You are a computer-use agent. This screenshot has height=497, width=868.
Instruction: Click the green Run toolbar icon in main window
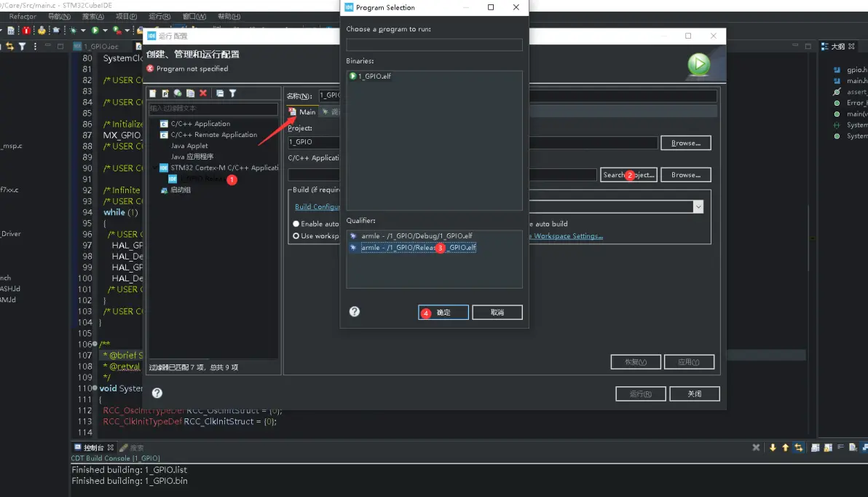95,30
